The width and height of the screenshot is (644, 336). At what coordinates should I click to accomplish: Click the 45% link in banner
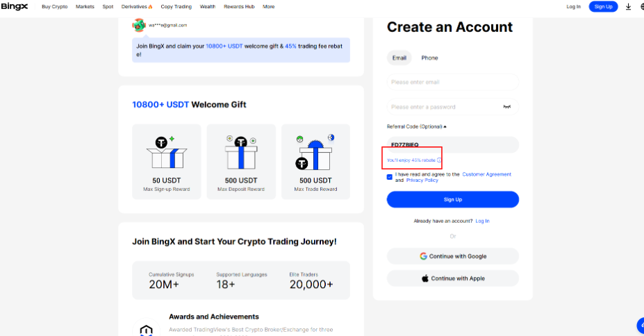pyautogui.click(x=290, y=46)
